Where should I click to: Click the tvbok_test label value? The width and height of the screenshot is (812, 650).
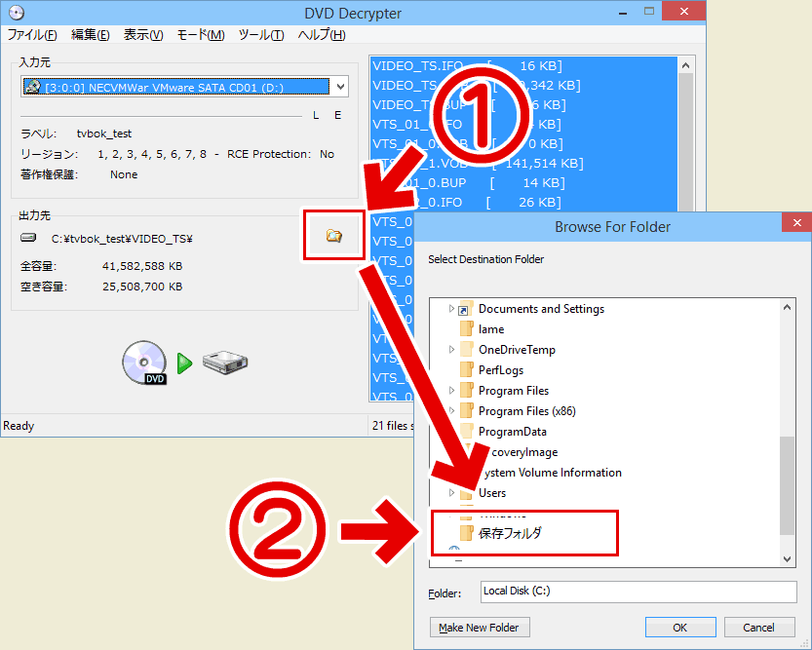point(104,134)
